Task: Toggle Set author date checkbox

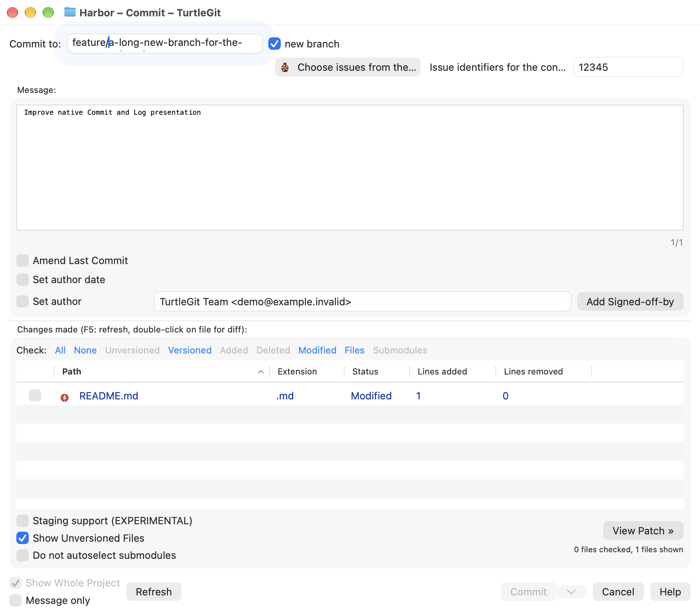Action: tap(23, 280)
